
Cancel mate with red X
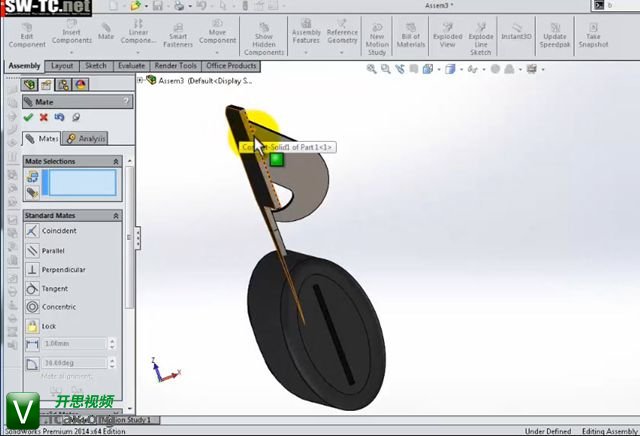(x=44, y=118)
